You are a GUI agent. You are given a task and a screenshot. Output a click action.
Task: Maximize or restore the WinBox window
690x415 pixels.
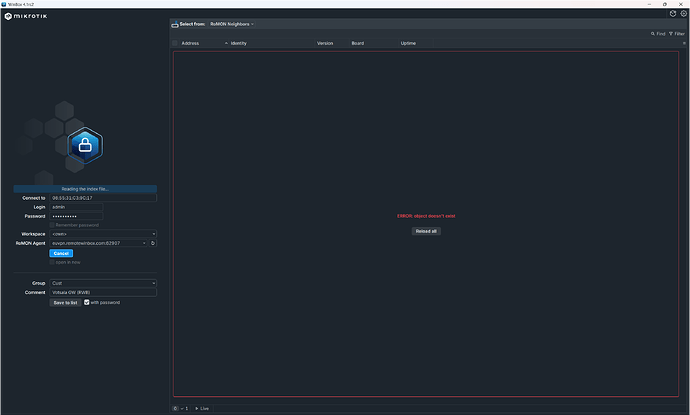(x=664, y=4)
